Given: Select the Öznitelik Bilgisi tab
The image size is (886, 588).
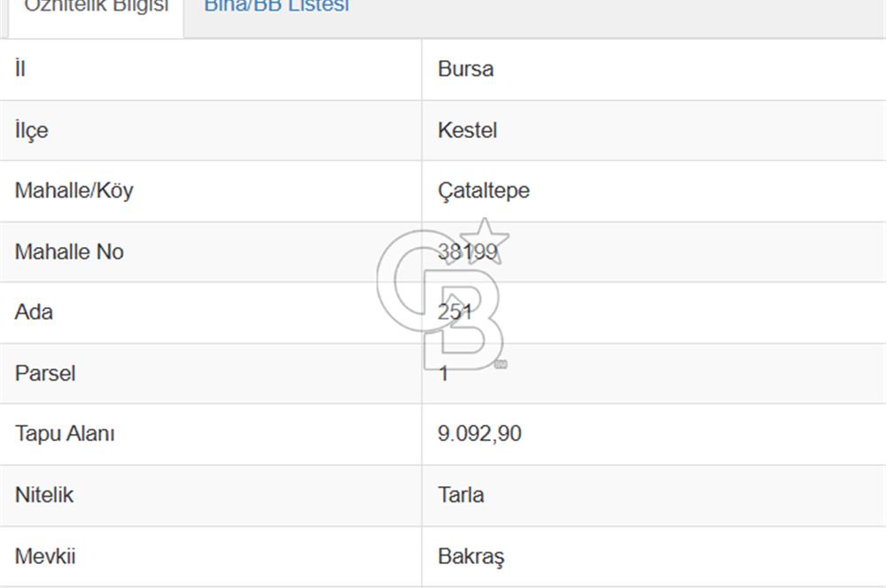Looking at the screenshot, I should click(96, 6).
